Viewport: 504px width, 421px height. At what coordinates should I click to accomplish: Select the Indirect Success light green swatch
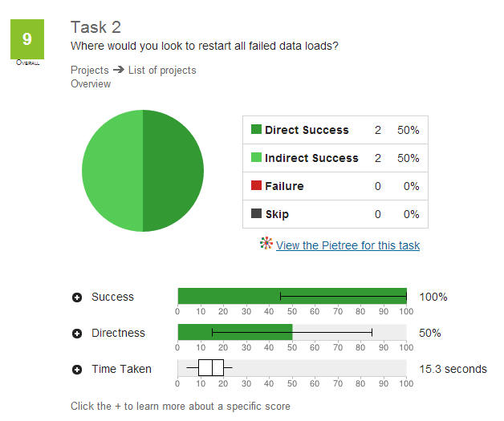(256, 157)
